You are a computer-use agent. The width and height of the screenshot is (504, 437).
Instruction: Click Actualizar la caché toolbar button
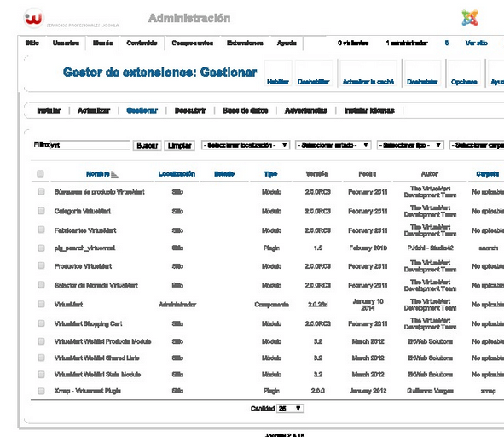tap(368, 73)
